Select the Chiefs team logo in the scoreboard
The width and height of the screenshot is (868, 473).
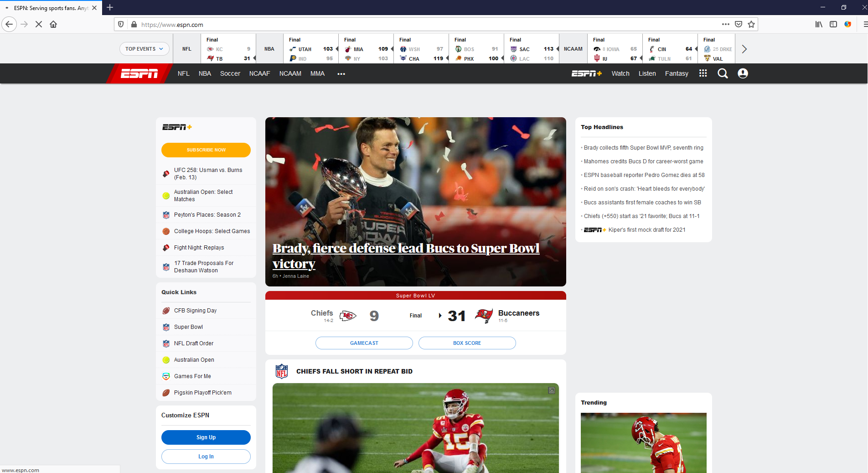(x=347, y=315)
